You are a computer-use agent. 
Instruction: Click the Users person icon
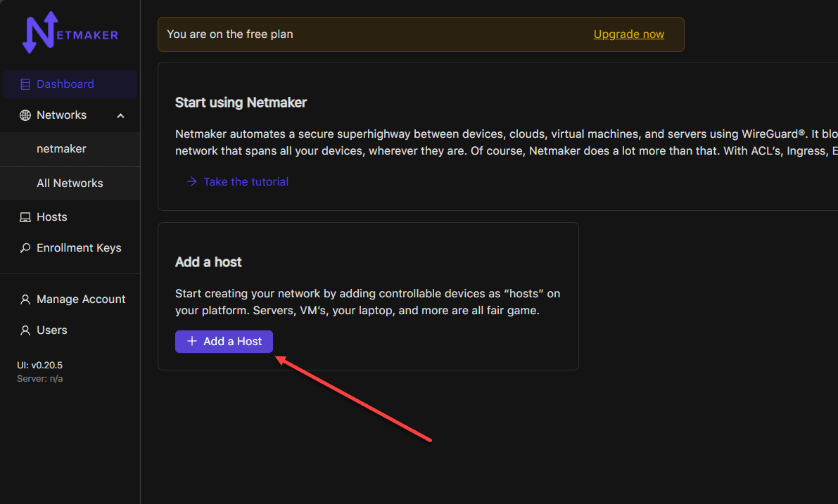pyautogui.click(x=25, y=330)
